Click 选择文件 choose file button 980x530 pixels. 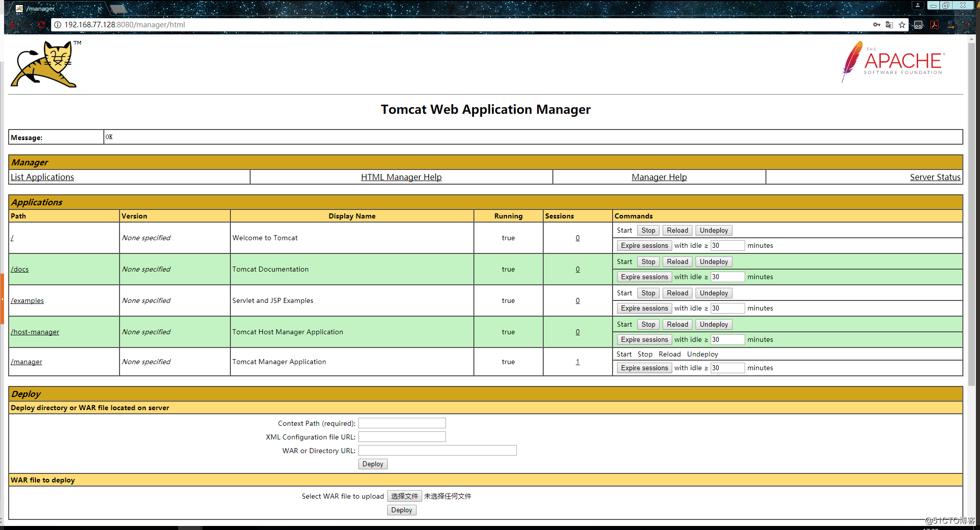coord(404,496)
